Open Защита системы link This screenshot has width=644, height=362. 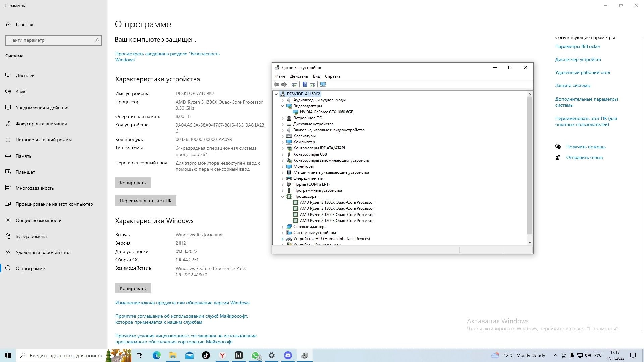click(573, 85)
